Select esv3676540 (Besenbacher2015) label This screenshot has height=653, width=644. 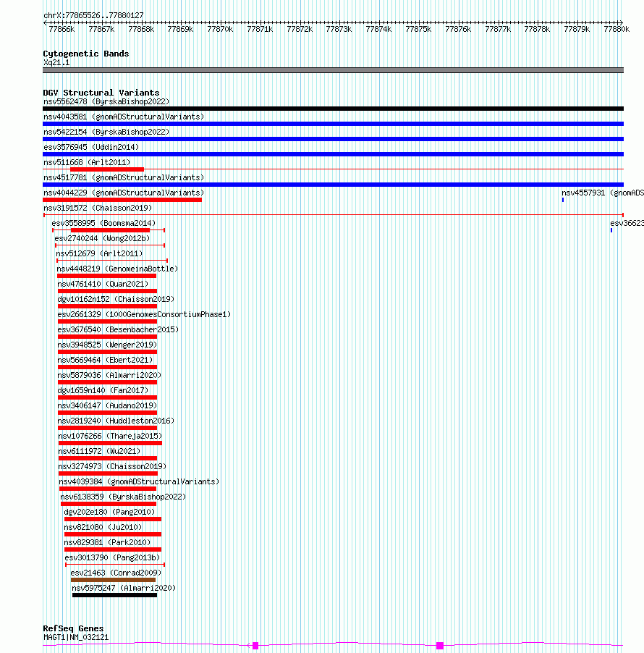(x=118, y=329)
